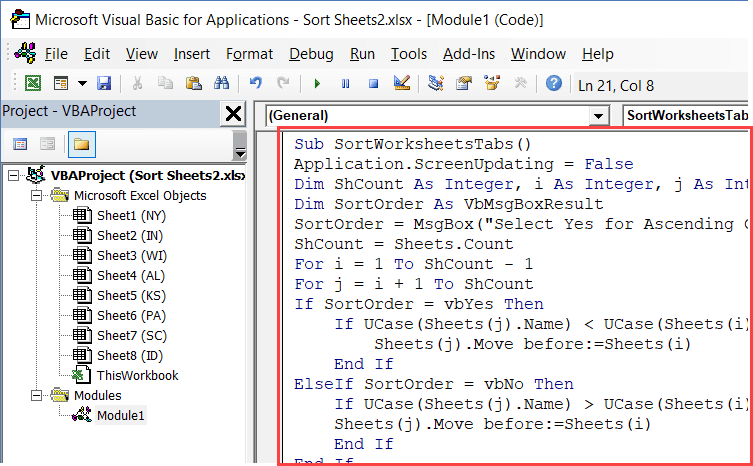753x466 pixels.
Task: Select Sheet3 (WI) in project tree
Action: tap(132, 256)
